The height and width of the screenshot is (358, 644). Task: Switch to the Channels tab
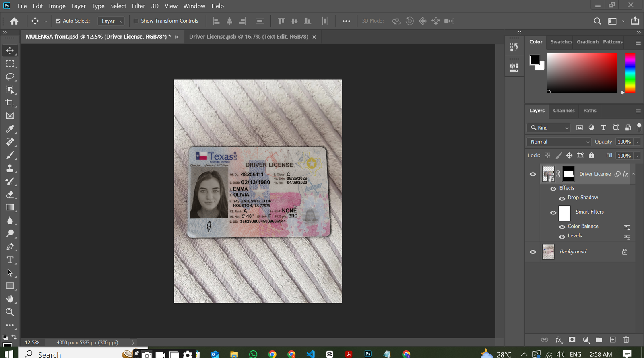(563, 111)
